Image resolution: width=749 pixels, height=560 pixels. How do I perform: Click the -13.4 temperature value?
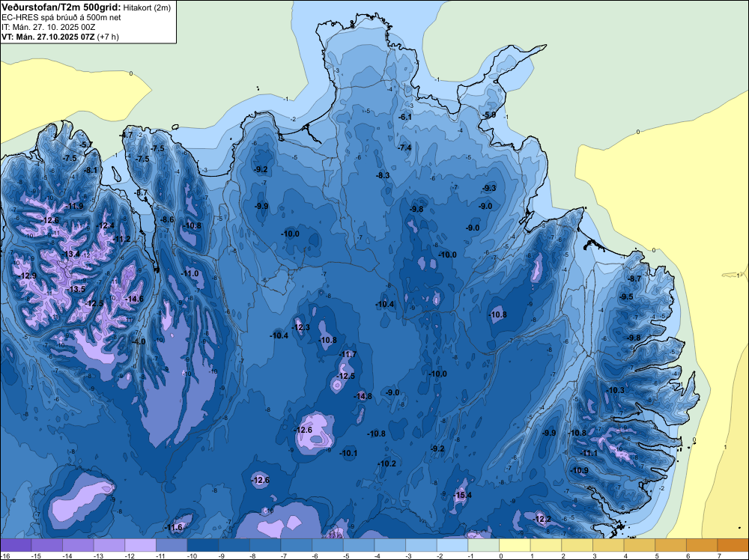[x=70, y=254]
